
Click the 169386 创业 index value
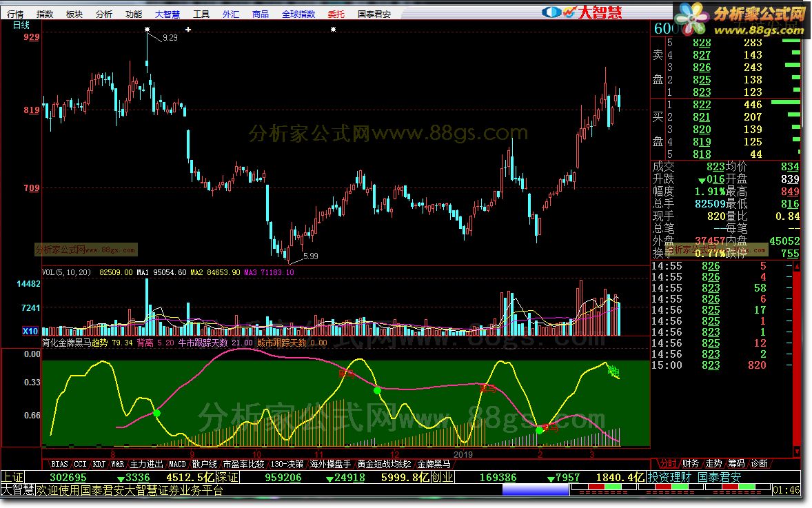pos(498,478)
